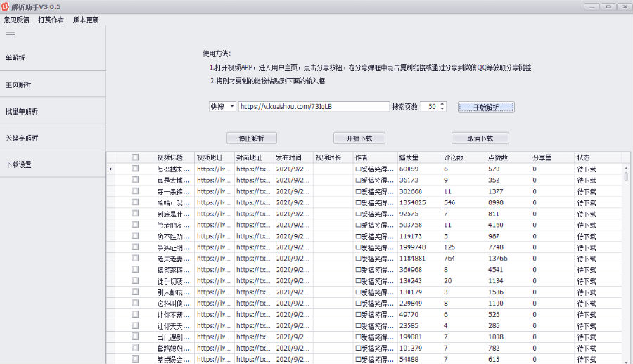Click the 版本更新 menu item

point(86,20)
